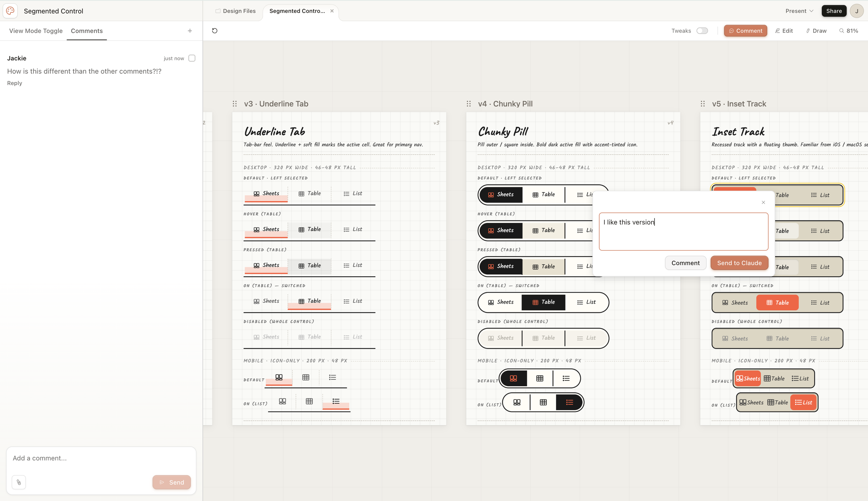Viewport: 868px width, 501px height.
Task: Click the reload canvas icon
Action: [215, 31]
